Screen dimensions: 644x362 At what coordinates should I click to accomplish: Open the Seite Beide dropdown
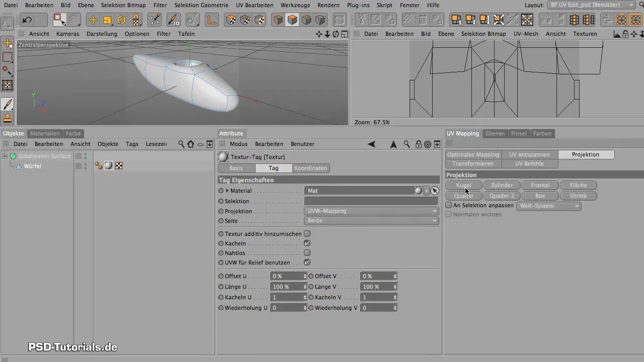click(371, 221)
